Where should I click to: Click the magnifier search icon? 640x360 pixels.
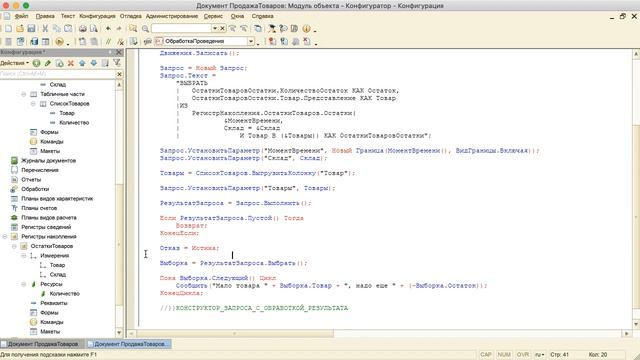[x=145, y=29]
